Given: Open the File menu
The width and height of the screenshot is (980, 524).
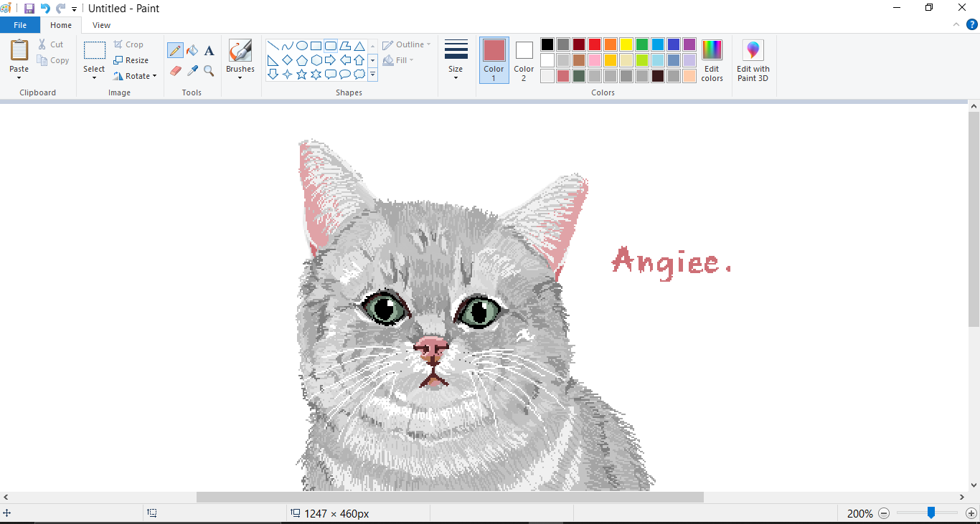Looking at the screenshot, I should pos(20,24).
